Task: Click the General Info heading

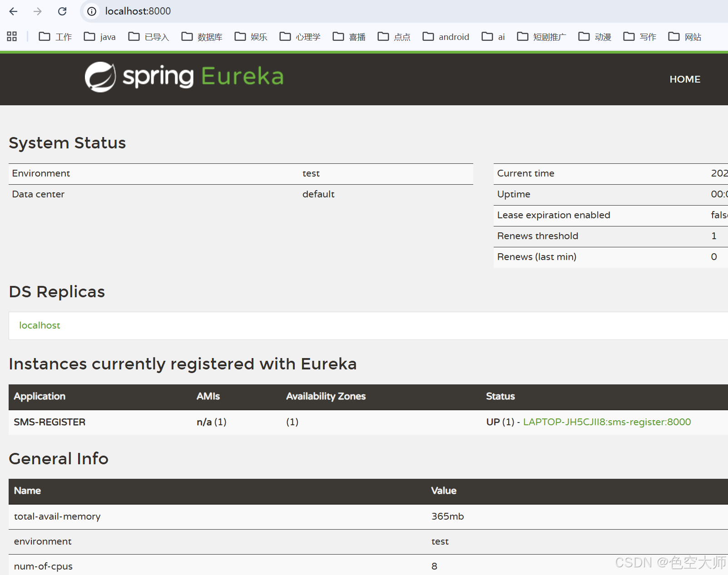Action: [59, 459]
